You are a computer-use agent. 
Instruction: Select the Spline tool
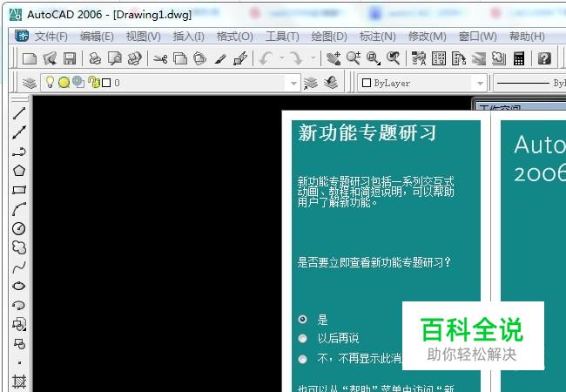19,267
